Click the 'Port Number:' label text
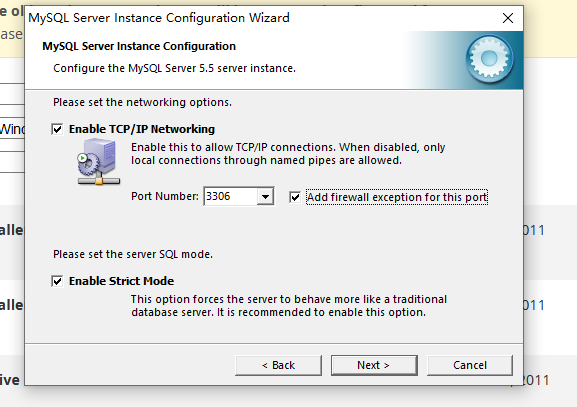This screenshot has width=577, height=407. (165, 196)
